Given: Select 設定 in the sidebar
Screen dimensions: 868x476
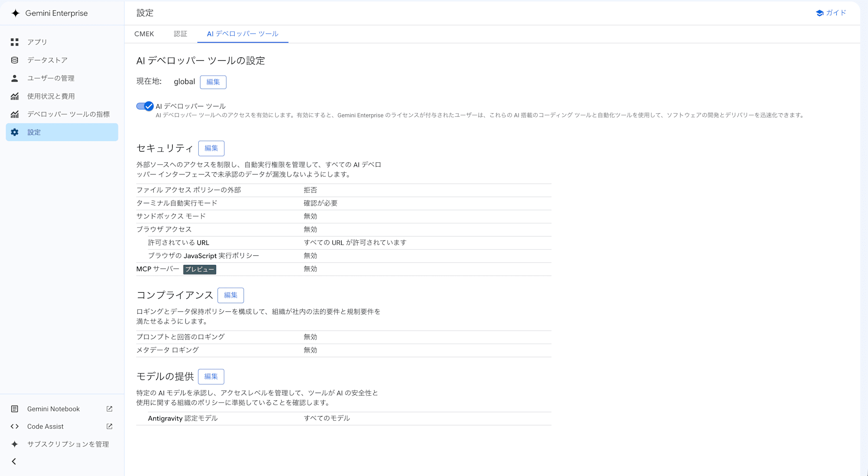Looking at the screenshot, I should (62, 132).
